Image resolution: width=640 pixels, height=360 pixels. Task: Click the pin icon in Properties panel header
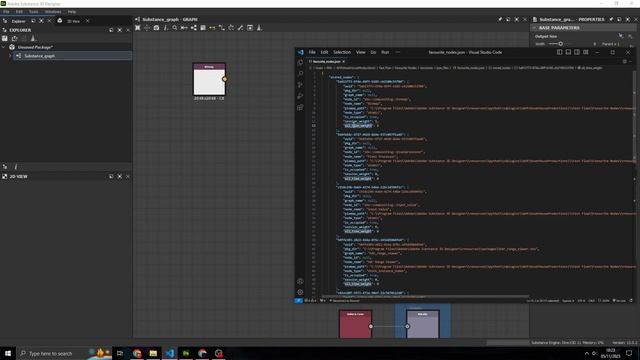pos(611,19)
